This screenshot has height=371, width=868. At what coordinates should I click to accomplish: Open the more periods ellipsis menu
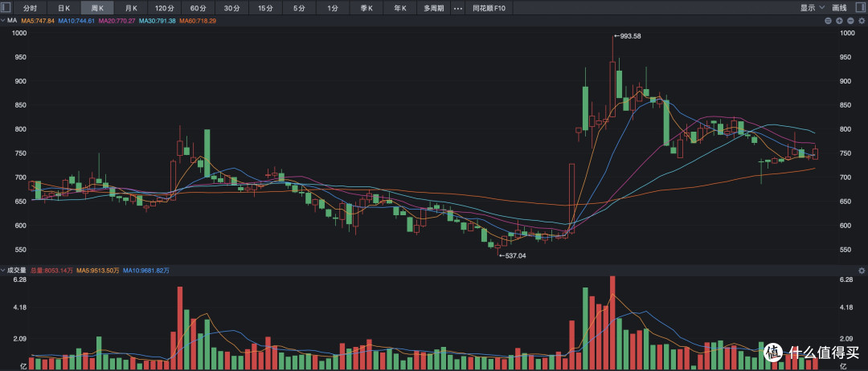[x=457, y=8]
